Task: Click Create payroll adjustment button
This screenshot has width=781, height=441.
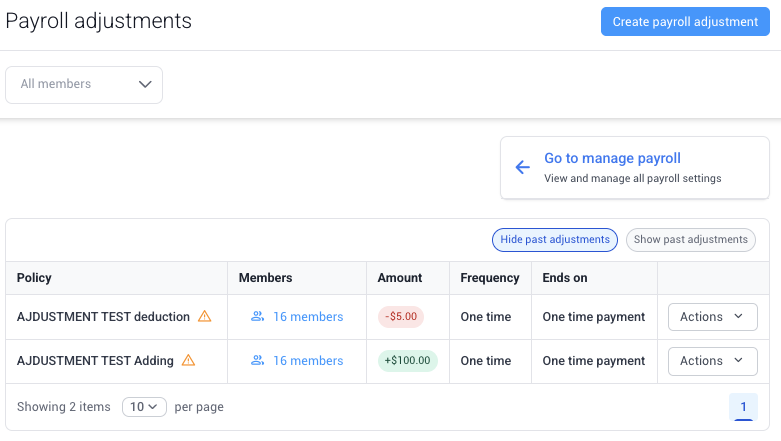Action: click(x=685, y=21)
